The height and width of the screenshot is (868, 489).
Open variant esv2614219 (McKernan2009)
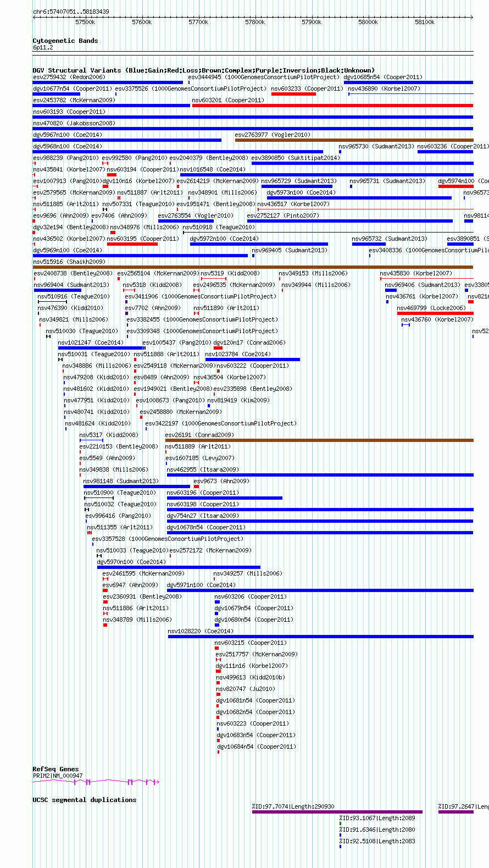tap(219, 181)
